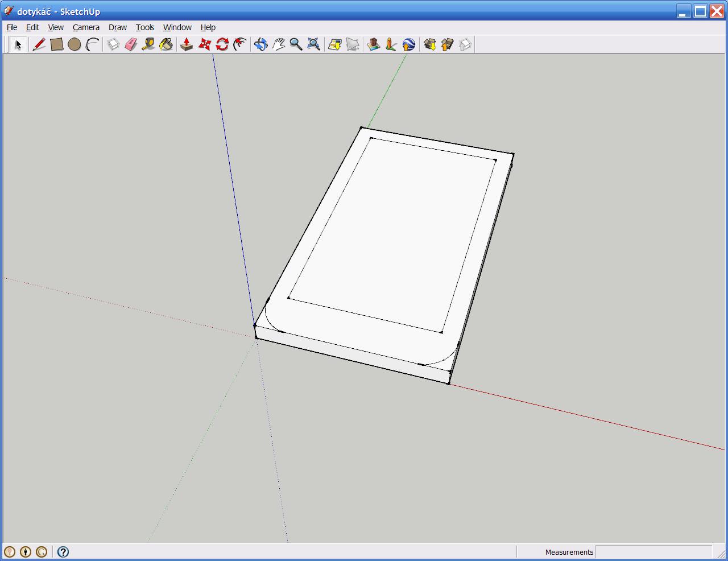Select the Rotate tool
Viewport: 728px width, 561px height.
[x=222, y=44]
